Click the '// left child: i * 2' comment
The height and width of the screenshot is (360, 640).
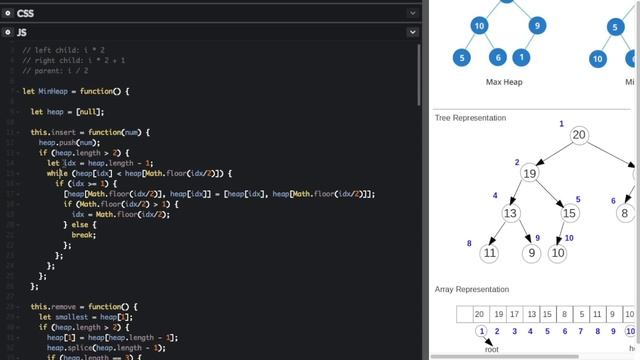tap(63, 50)
